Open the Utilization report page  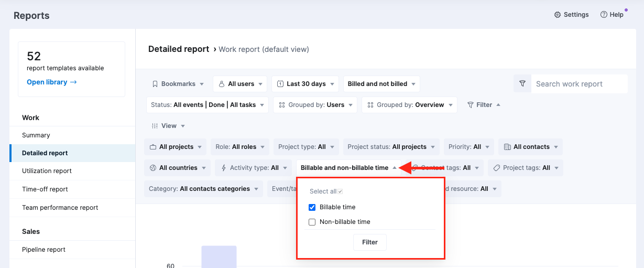point(47,171)
